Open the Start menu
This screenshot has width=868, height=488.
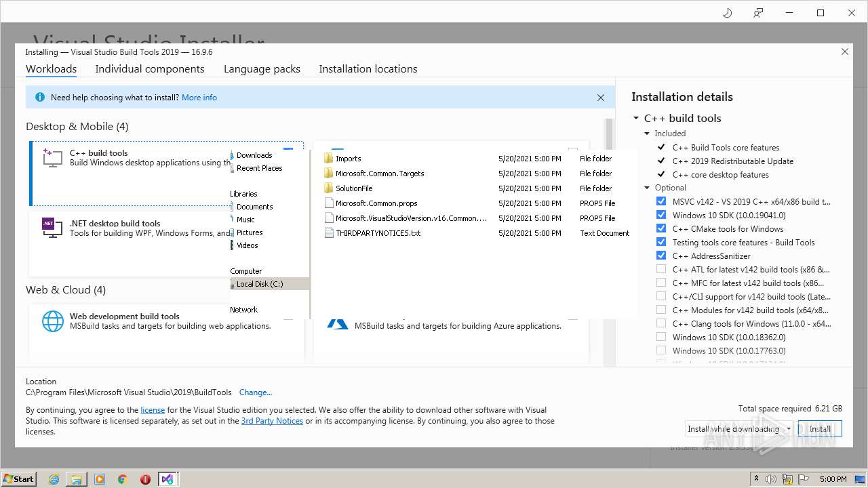click(19, 479)
